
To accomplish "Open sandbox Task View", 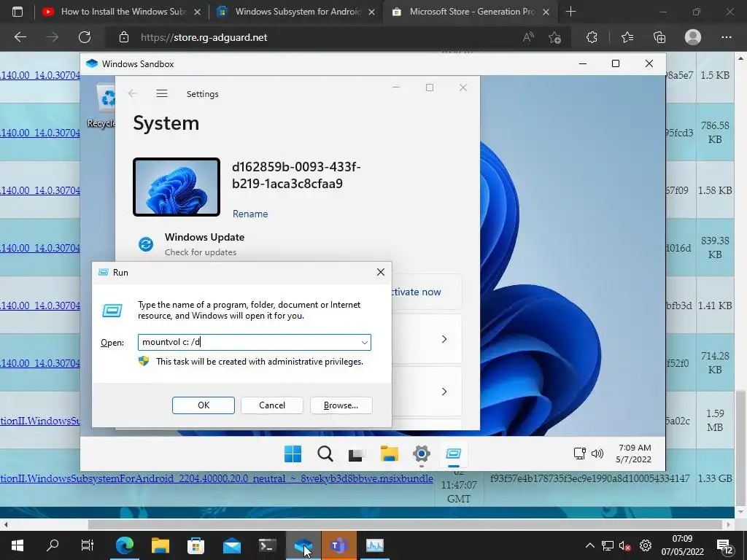I will coord(357,454).
